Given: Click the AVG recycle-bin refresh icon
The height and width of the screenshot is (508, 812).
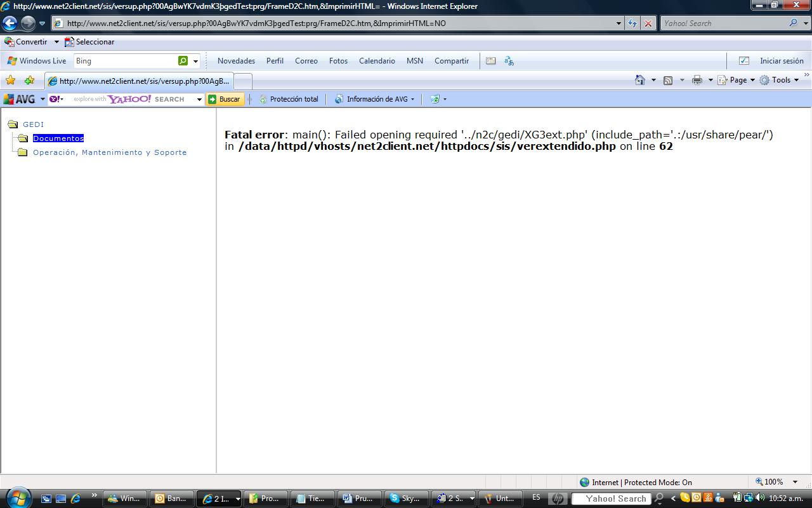Looking at the screenshot, I should click(435, 99).
